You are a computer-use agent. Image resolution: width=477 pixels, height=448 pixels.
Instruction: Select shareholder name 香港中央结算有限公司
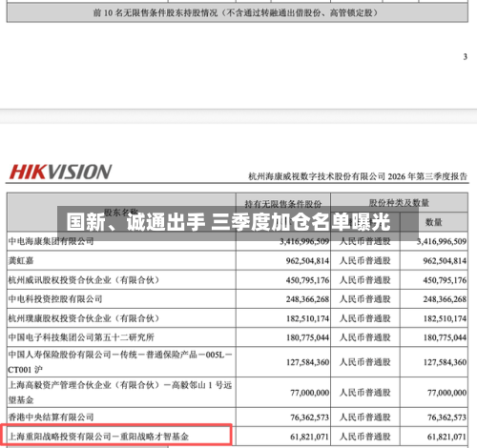pyautogui.click(x=51, y=417)
